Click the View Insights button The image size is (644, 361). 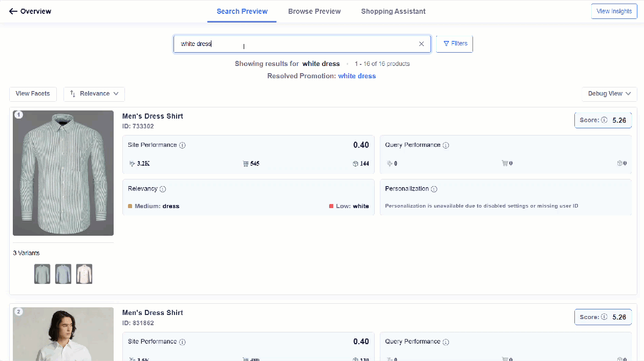click(614, 11)
